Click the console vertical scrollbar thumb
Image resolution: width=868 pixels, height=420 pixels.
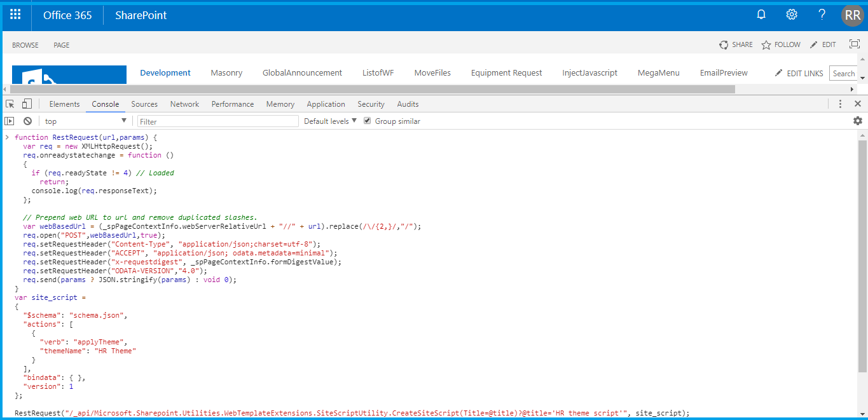862,256
